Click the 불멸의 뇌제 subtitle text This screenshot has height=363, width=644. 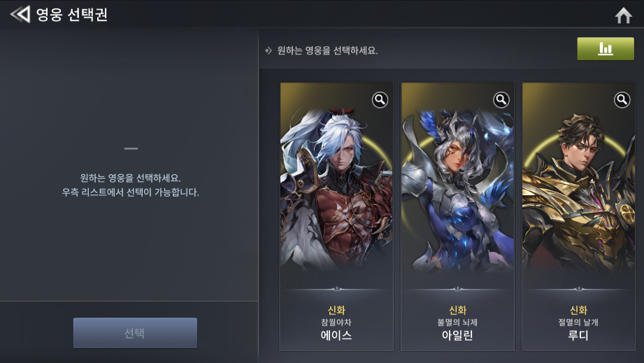[x=457, y=322]
